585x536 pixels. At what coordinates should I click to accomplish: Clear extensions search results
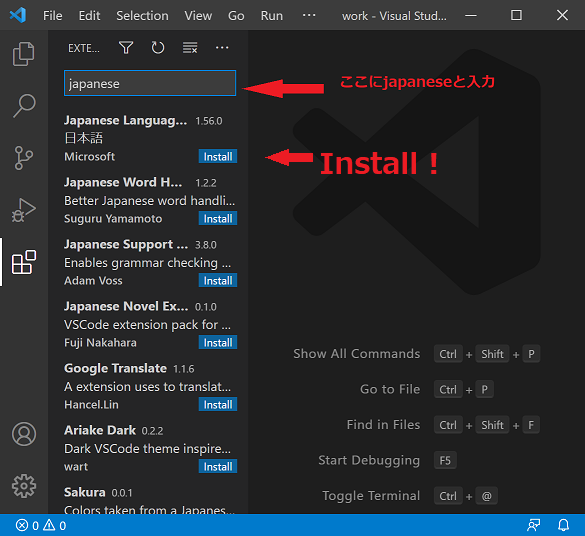click(190, 48)
